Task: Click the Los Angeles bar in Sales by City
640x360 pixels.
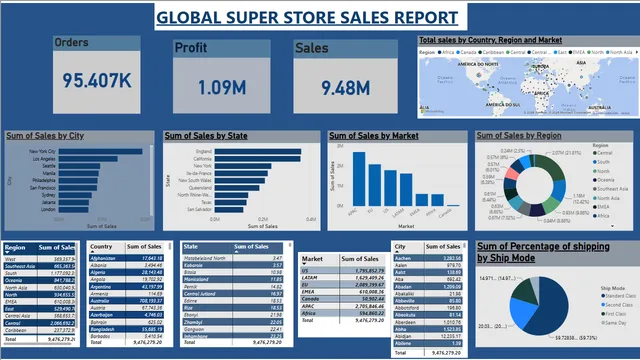Action: [88, 159]
